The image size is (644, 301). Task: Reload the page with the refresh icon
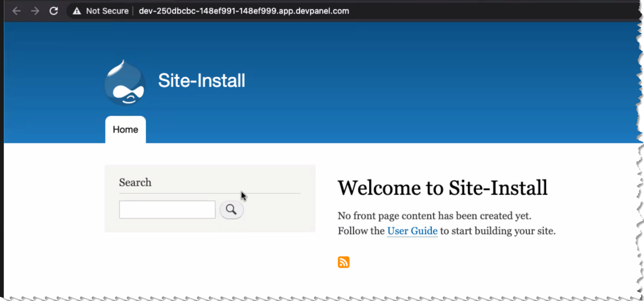pyautogui.click(x=54, y=11)
